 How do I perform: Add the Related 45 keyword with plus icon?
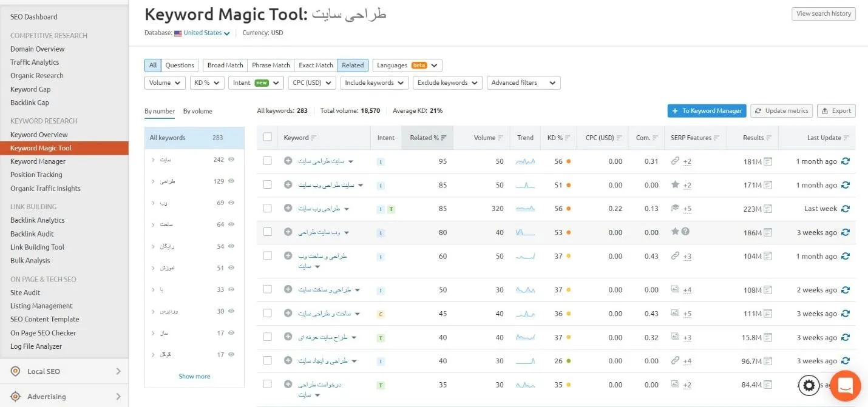tap(288, 313)
